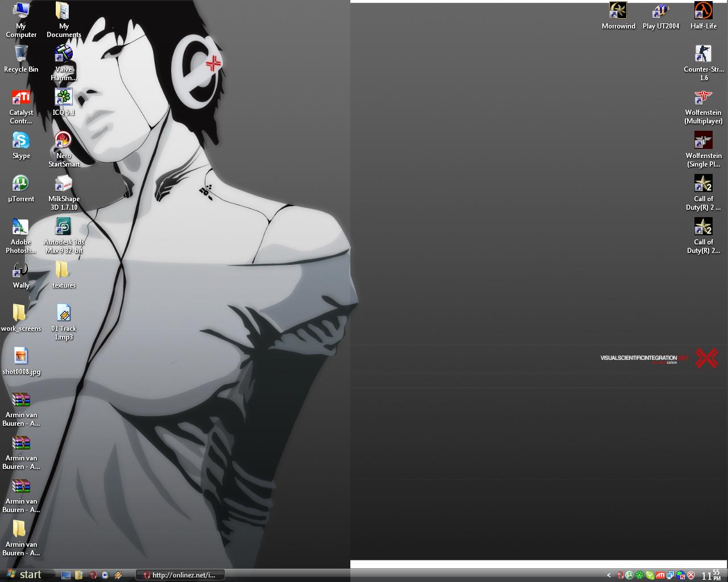Click the 11:55 PM taskbar clock
Image resolution: width=728 pixels, height=582 pixels.
tap(711, 575)
